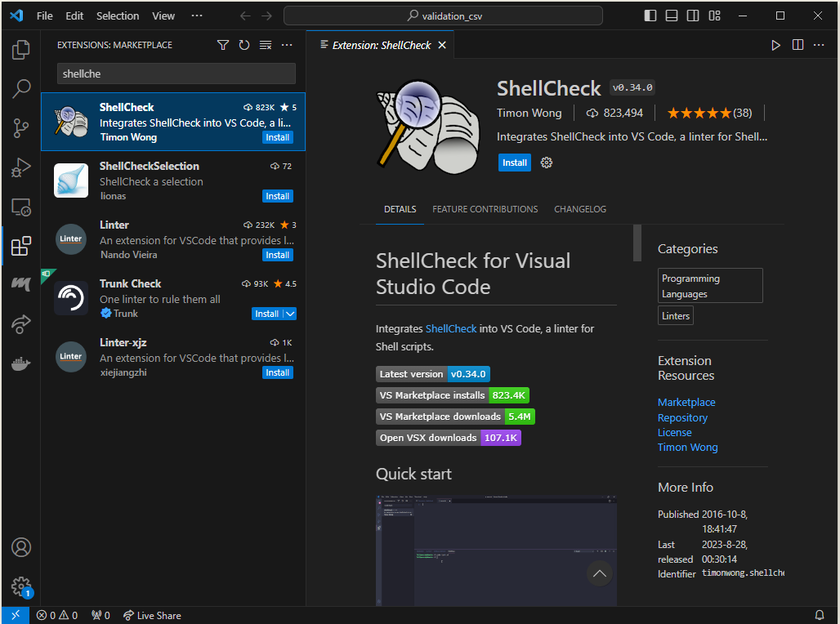The image size is (840, 624).
Task: Open Source Control view
Action: [21, 128]
